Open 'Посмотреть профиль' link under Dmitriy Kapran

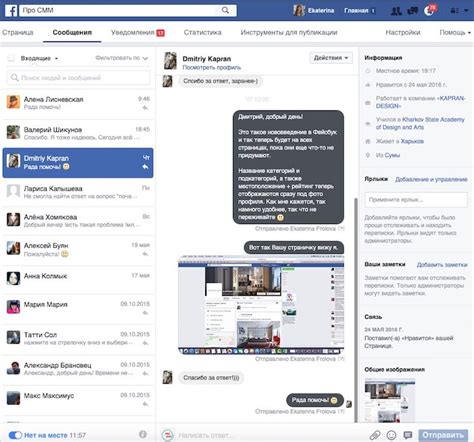pyautogui.click(x=212, y=67)
